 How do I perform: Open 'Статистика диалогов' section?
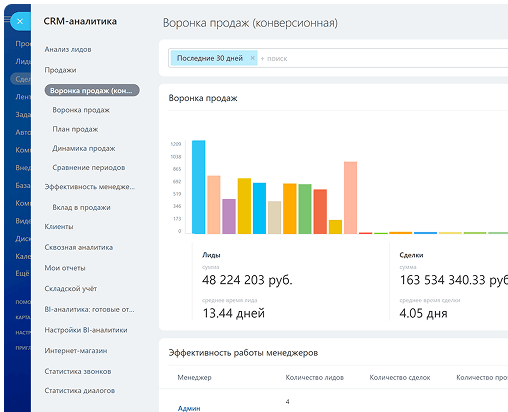coord(80,390)
